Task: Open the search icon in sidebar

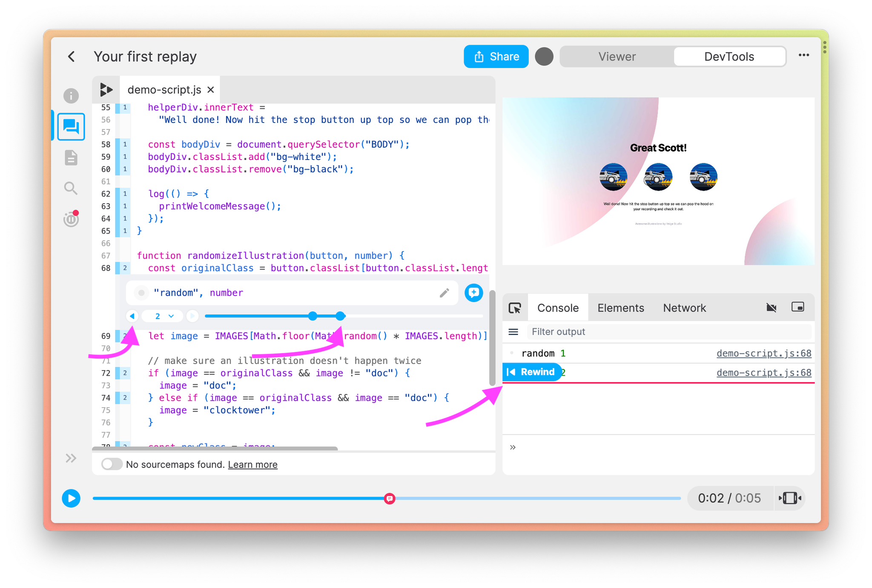Action: coord(71,188)
